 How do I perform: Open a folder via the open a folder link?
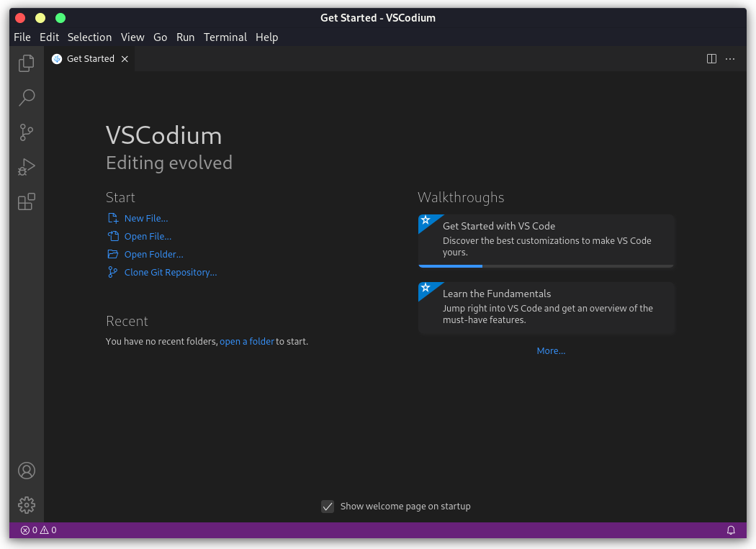247,342
